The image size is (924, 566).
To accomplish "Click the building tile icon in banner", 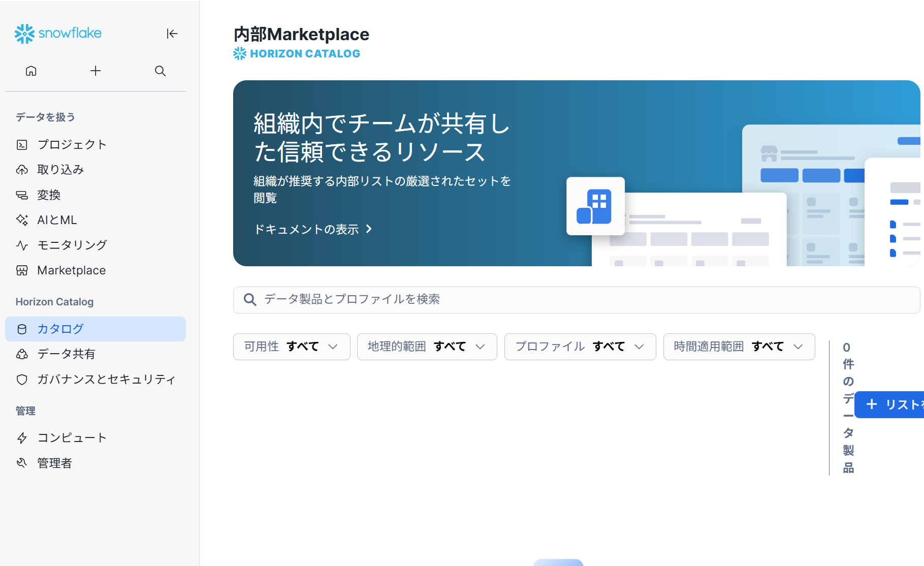I will tap(595, 206).
